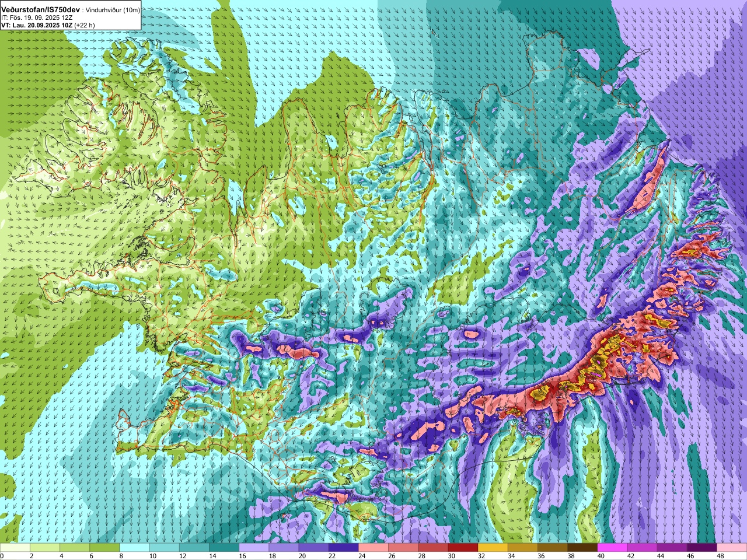Click the legend label '16'
The width and height of the screenshot is (747, 560).
242,556
